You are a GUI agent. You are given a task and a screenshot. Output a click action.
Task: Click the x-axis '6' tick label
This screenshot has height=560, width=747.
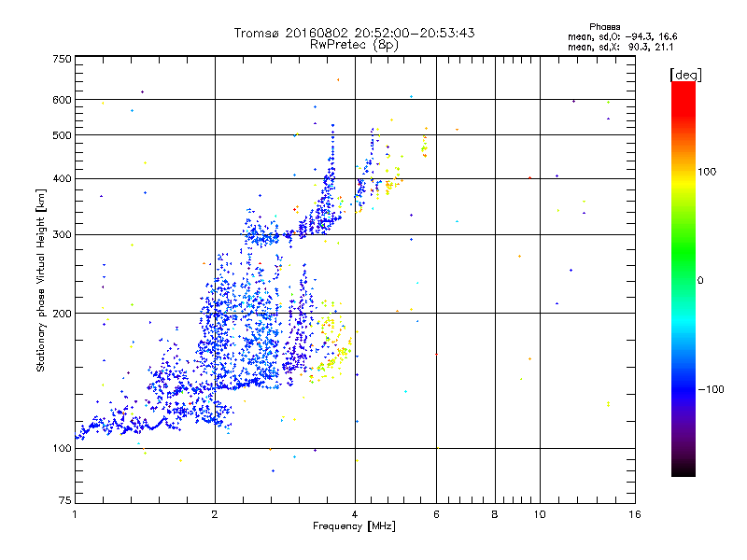pos(436,514)
